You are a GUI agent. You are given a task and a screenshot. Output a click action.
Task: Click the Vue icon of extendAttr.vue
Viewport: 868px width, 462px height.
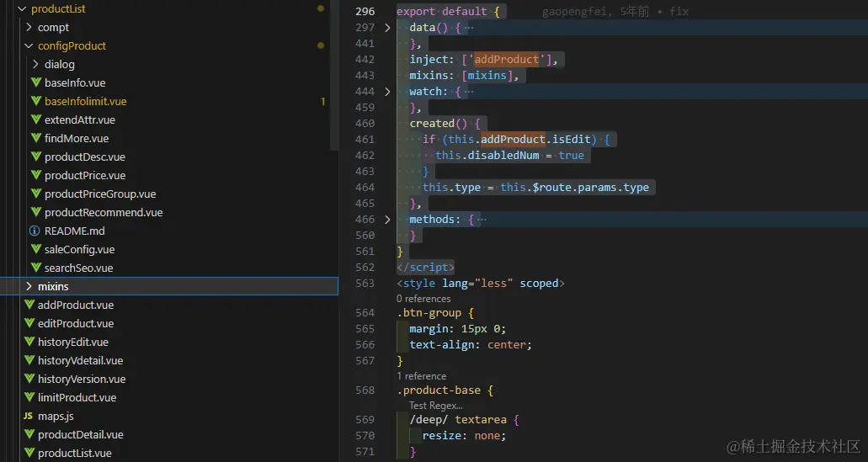36,119
